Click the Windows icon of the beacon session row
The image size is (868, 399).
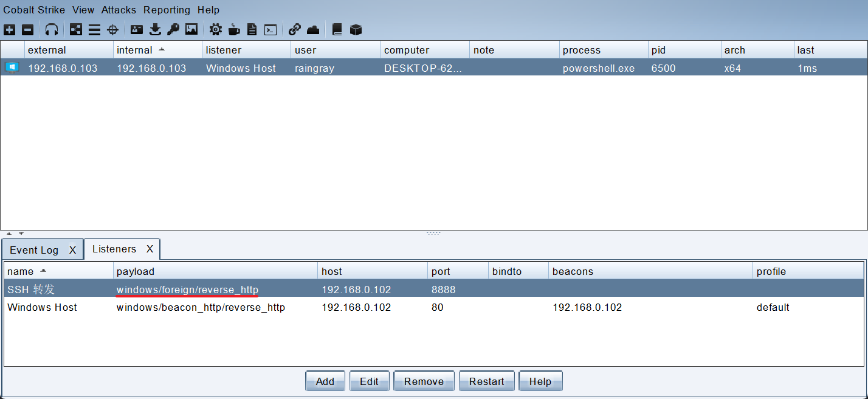(x=12, y=68)
